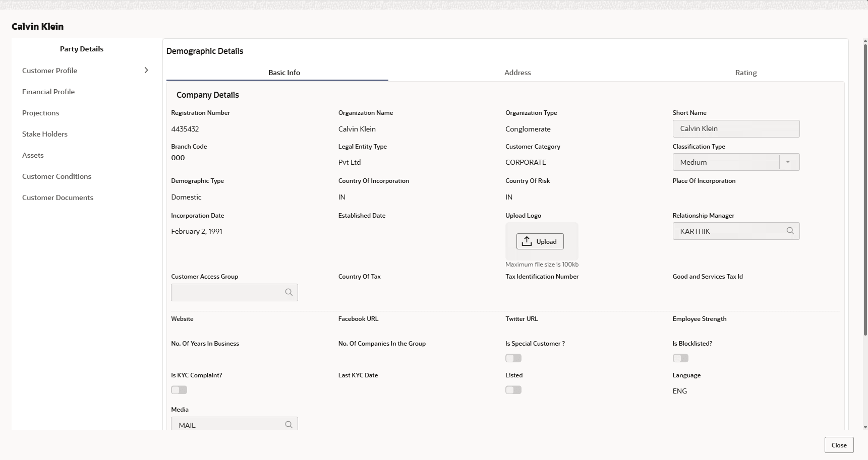
Task: Click the Organization Name value Calvin Klein
Action: [357, 129]
